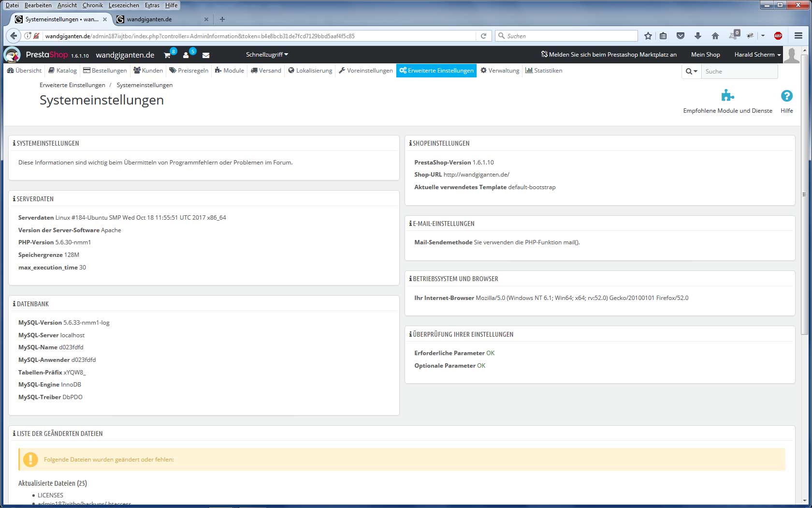The width and height of the screenshot is (812, 508).
Task: Open the Lokalisierung menu
Action: tap(310, 71)
